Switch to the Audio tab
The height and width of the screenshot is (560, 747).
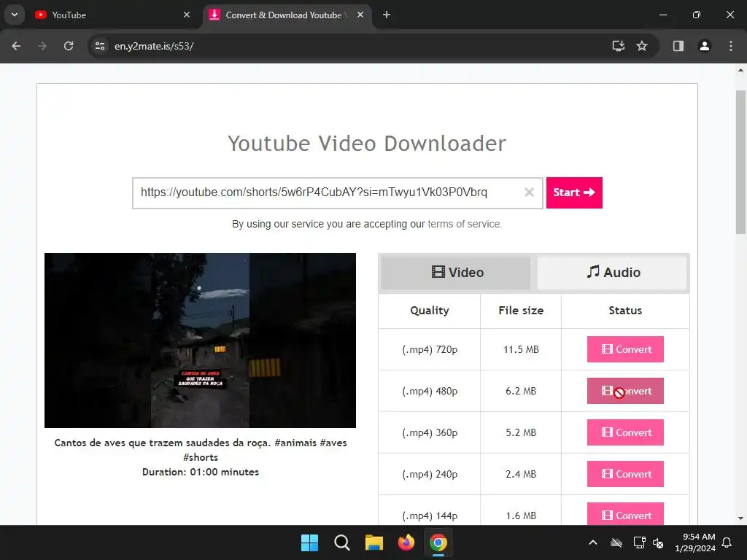coord(613,273)
